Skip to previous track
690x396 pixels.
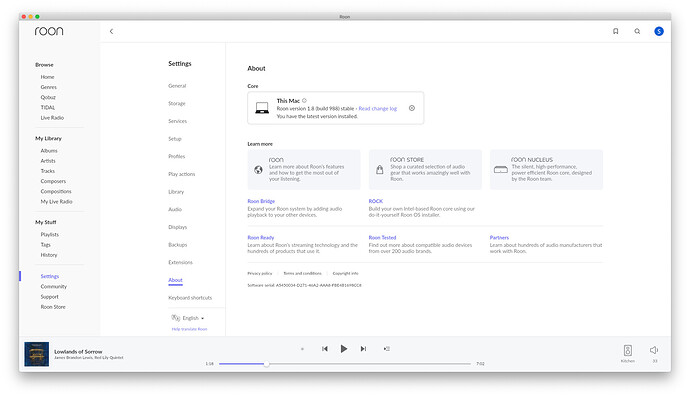coord(325,348)
